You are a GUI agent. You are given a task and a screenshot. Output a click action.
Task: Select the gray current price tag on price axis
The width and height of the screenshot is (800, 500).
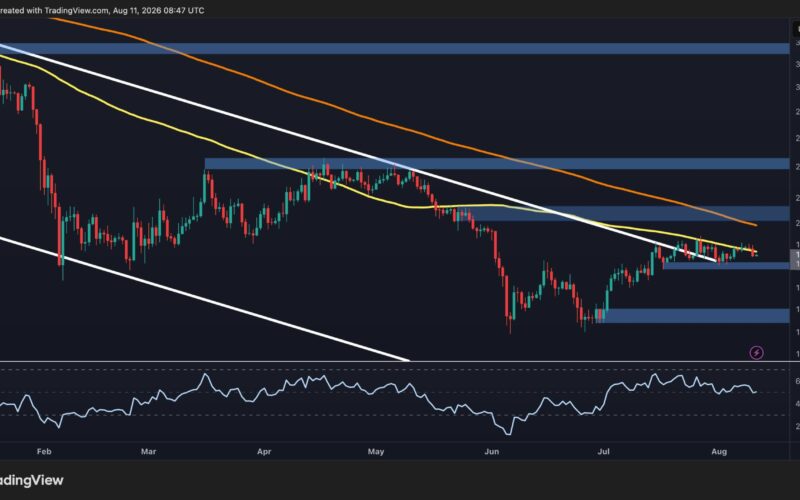pos(795,259)
